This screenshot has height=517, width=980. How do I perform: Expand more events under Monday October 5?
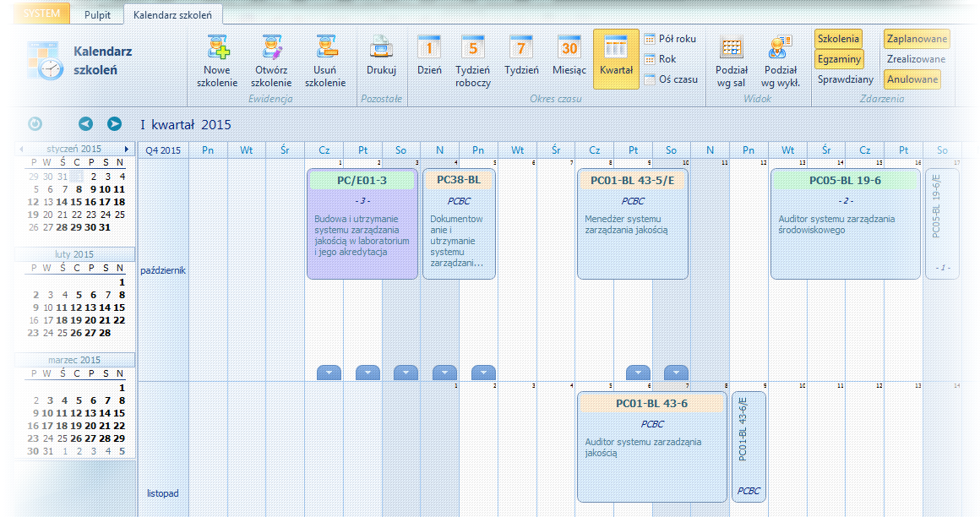tap(483, 373)
